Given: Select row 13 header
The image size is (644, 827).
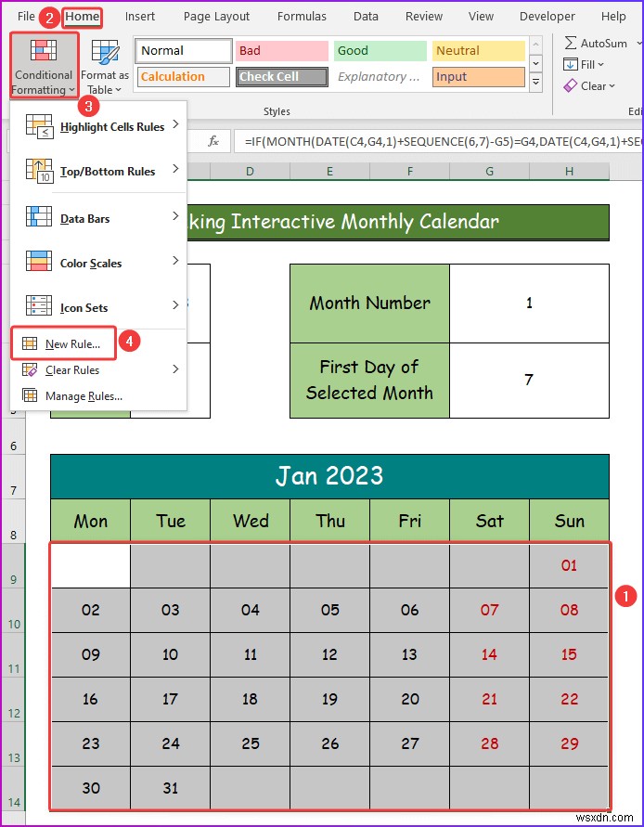Looking at the screenshot, I should pos(13,743).
